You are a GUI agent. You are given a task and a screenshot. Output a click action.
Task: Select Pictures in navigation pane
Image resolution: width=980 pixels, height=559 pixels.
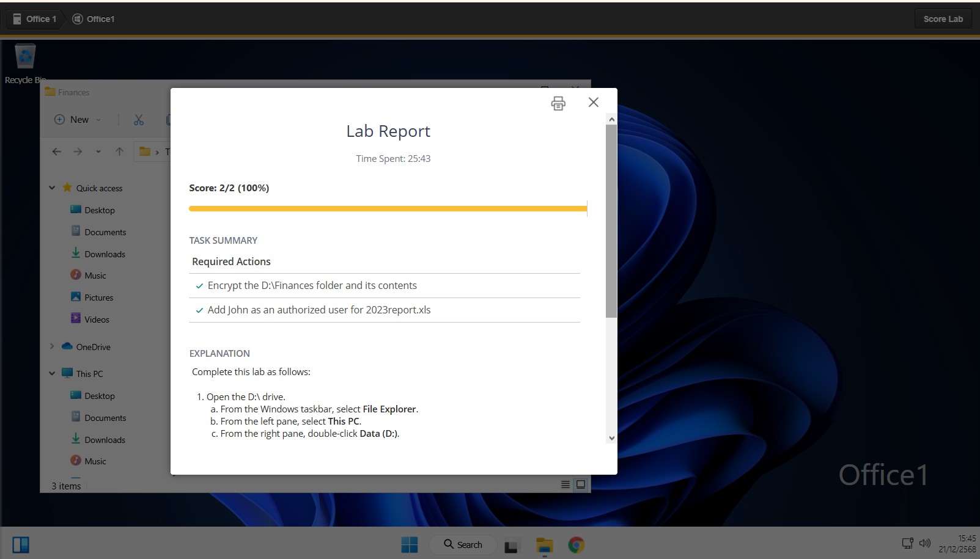[x=98, y=298]
